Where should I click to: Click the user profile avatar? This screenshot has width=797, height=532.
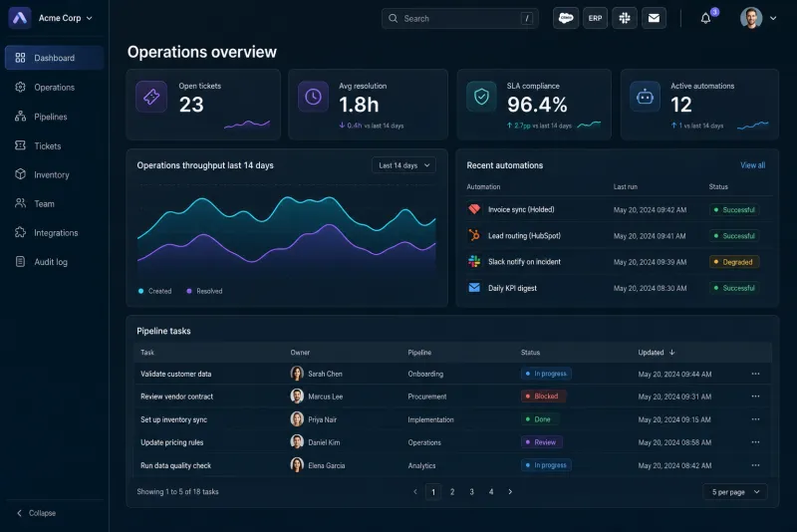point(751,18)
